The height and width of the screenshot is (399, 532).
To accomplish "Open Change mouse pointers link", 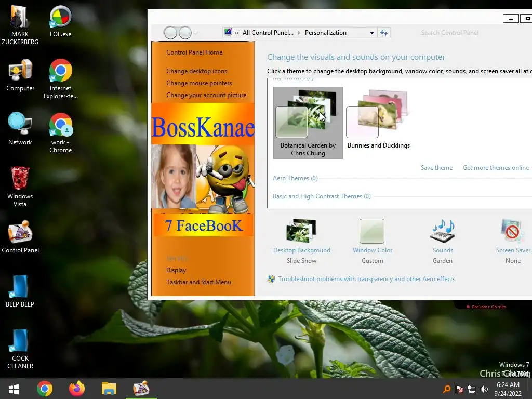I will pos(199,83).
